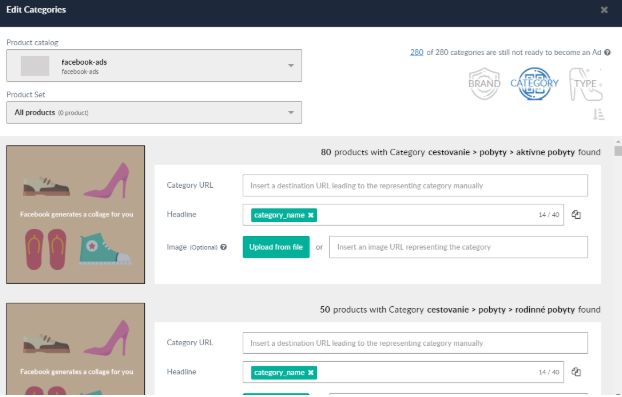Open the Product Set dropdown
This screenshot has width=622, height=397.
[x=154, y=113]
